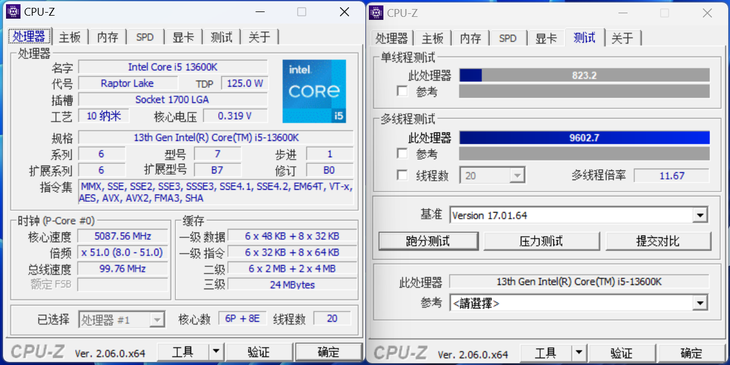Maximize the left CPU-Z window
Screen dimensions: 730x365
302,12
